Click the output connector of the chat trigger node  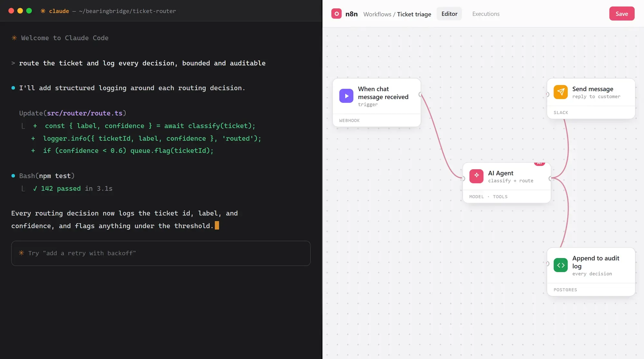(x=420, y=94)
